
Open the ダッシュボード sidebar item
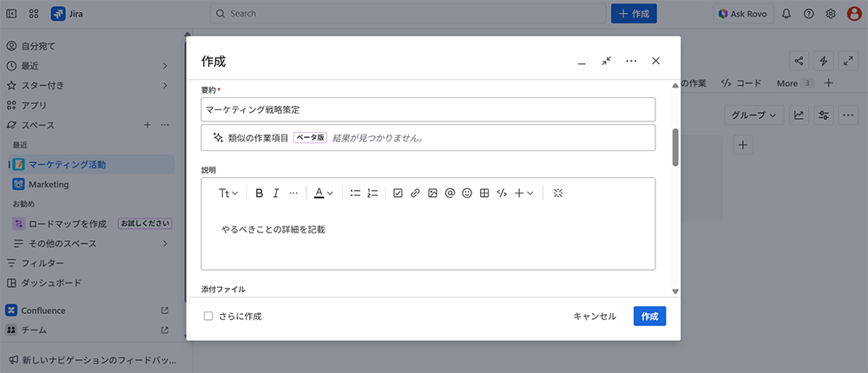pos(52,283)
